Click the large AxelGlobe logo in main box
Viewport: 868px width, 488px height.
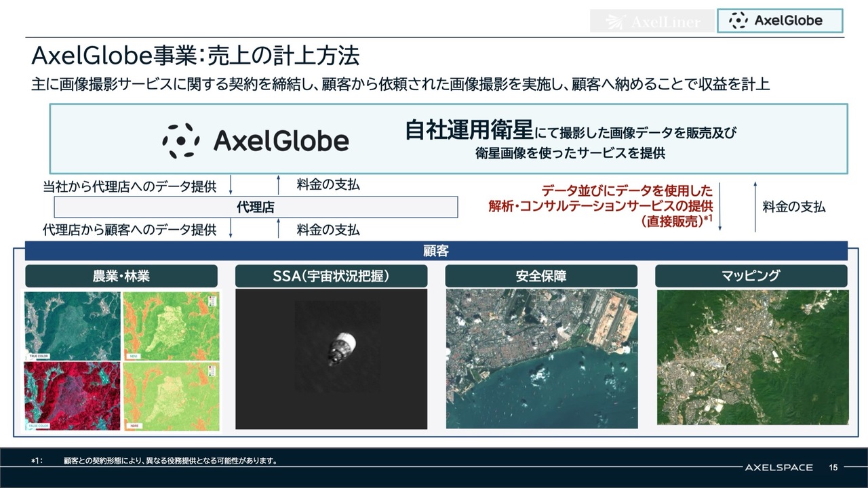(x=256, y=140)
